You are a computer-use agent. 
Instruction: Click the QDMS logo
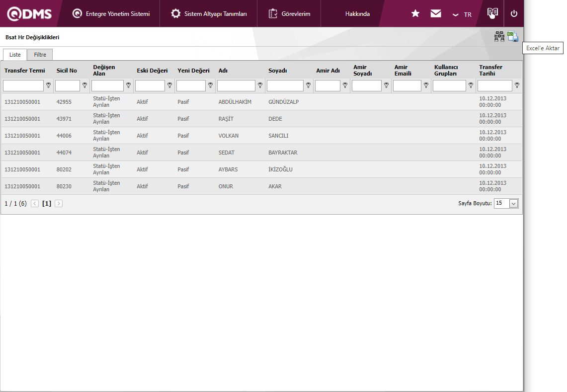coord(30,14)
